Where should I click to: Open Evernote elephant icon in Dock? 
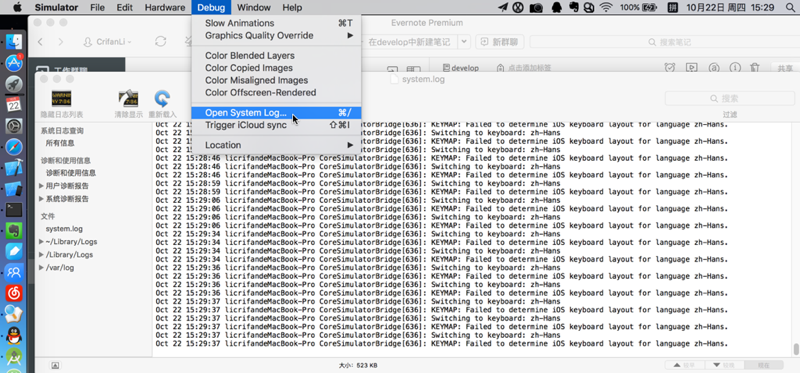pyautogui.click(x=14, y=231)
